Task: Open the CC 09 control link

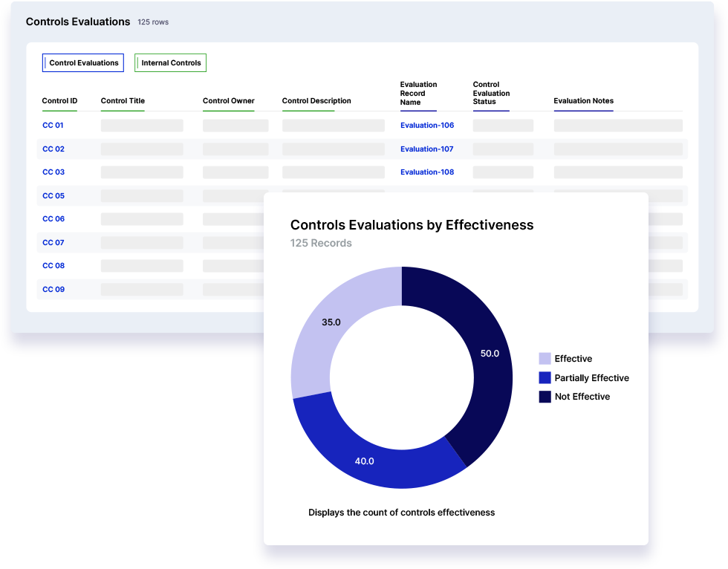Action: click(53, 290)
